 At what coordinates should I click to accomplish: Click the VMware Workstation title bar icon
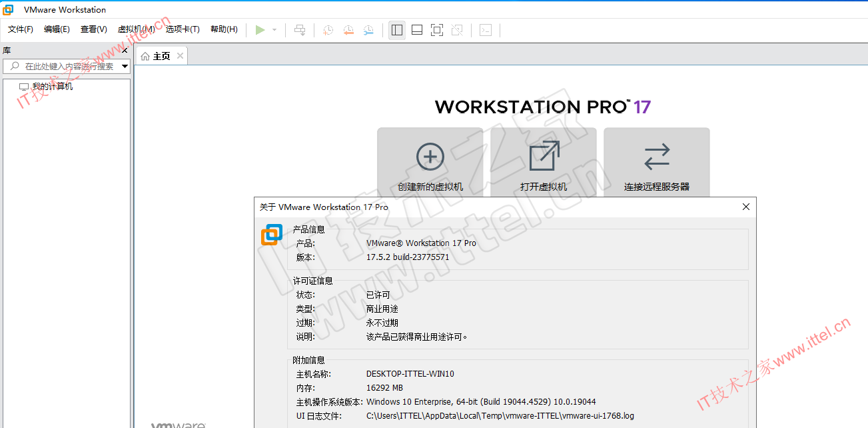[9, 9]
